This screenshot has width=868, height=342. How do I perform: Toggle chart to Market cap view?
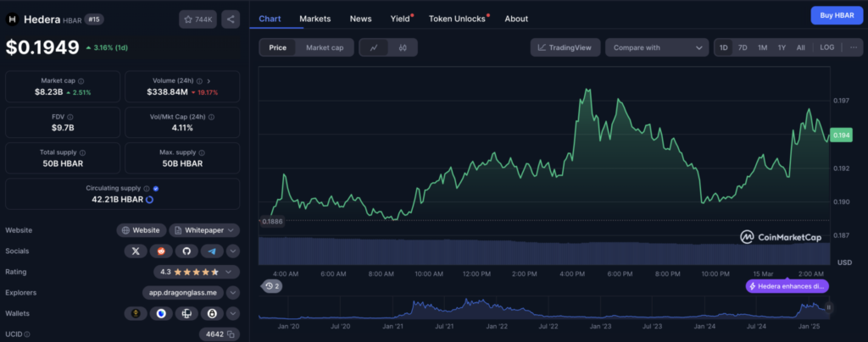point(325,47)
